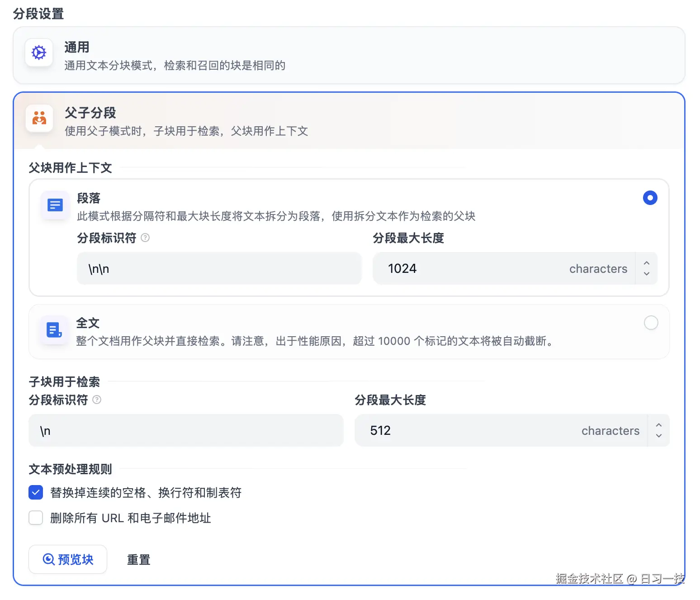Select the 段落 radio button

tap(650, 198)
